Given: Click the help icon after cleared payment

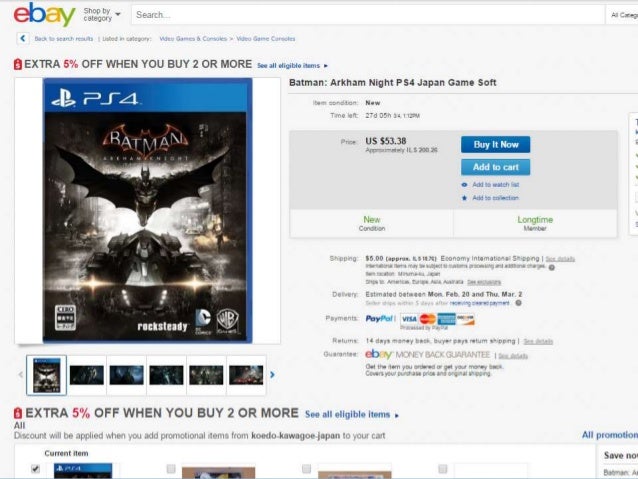Looking at the screenshot, I should 518,303.
